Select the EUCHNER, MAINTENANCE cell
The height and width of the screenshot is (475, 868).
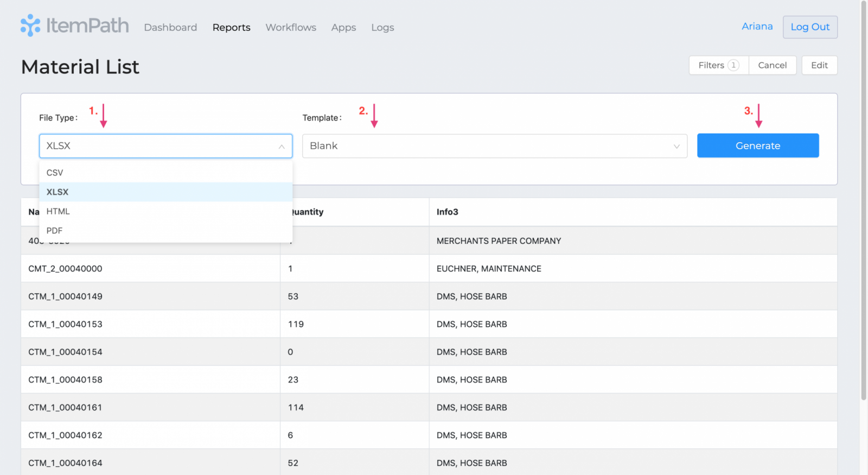point(633,269)
